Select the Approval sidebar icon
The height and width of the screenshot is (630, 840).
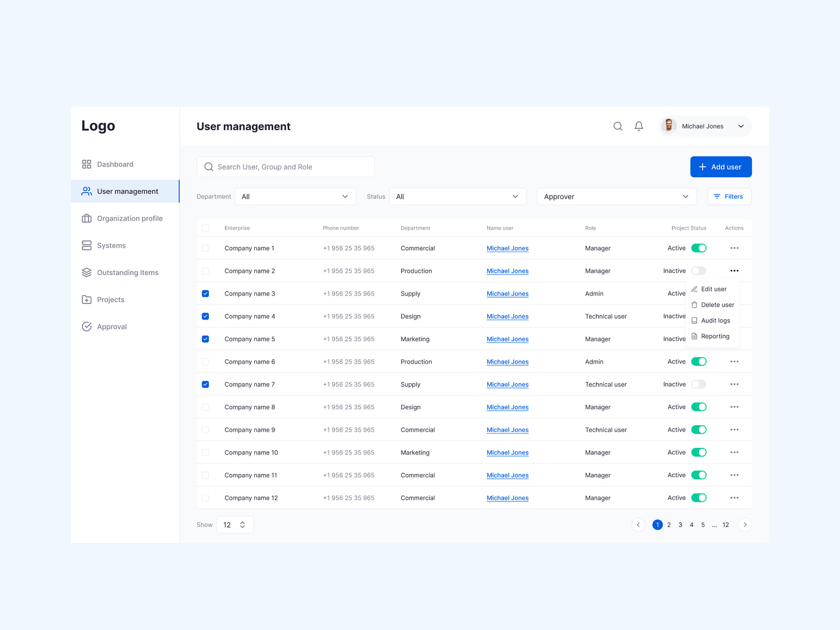87,327
